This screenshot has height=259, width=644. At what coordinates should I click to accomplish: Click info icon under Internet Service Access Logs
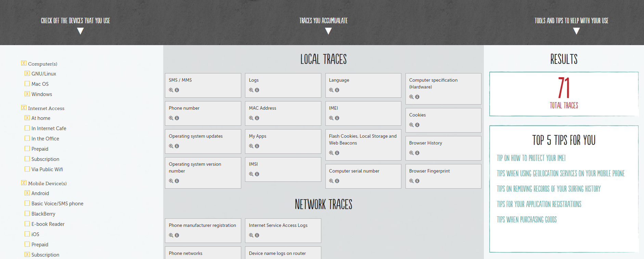(257, 235)
